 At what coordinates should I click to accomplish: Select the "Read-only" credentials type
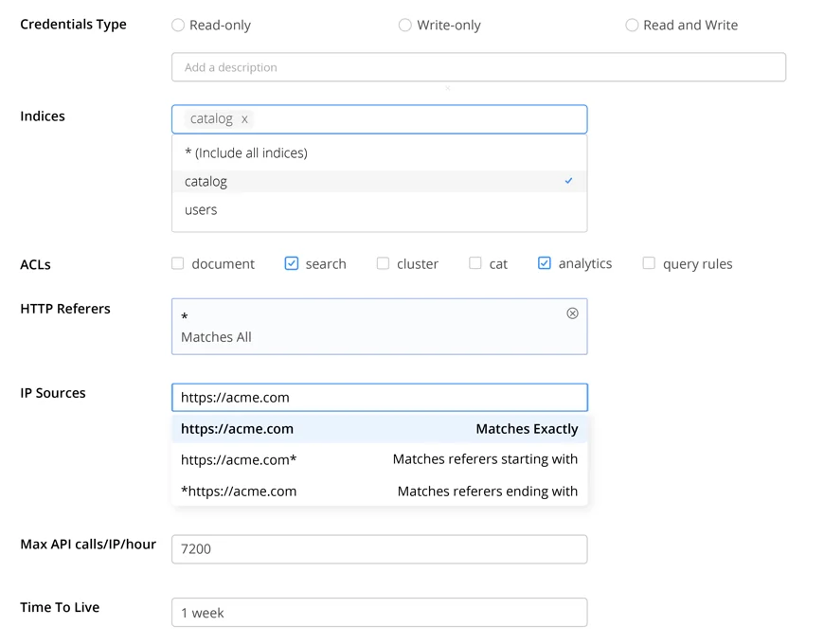point(178,26)
